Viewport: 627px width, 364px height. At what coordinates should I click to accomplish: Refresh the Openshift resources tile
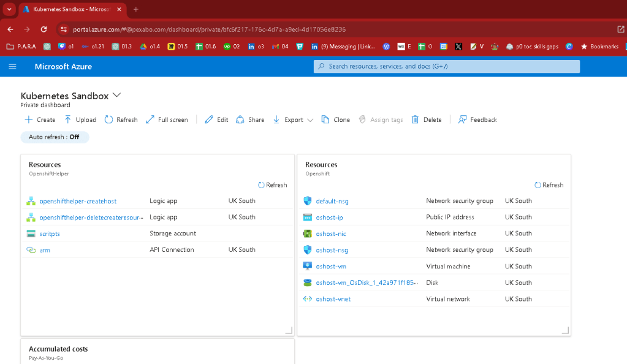coord(549,185)
